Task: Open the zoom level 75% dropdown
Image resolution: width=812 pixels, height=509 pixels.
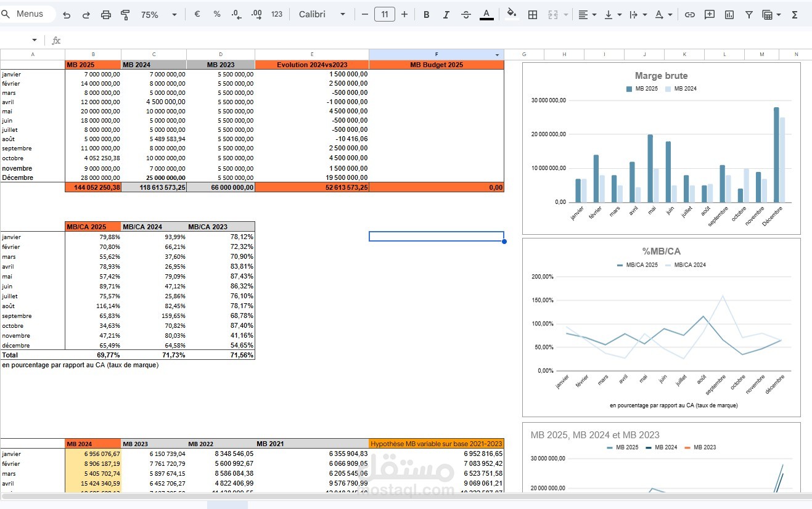Action: point(158,14)
